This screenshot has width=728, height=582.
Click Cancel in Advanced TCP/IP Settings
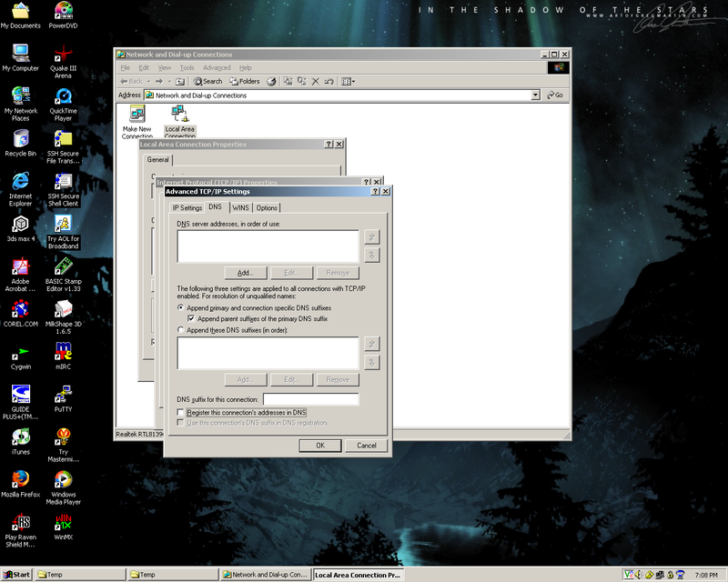point(367,446)
